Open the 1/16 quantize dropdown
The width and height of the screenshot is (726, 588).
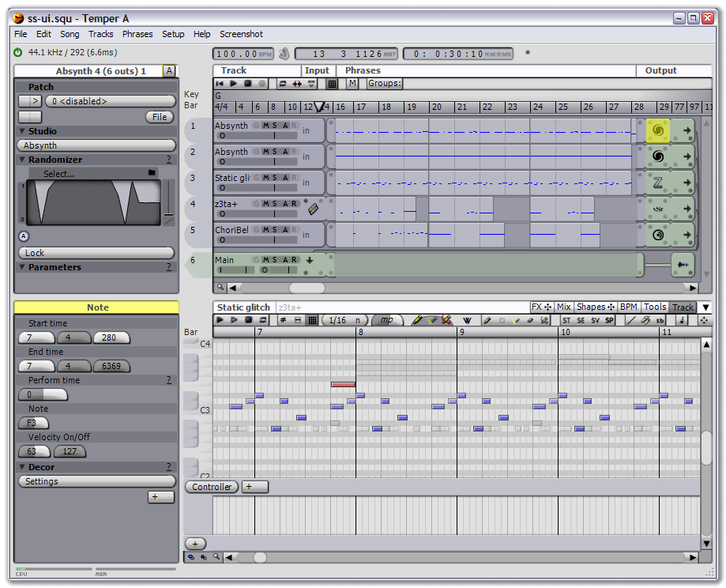[x=345, y=320]
